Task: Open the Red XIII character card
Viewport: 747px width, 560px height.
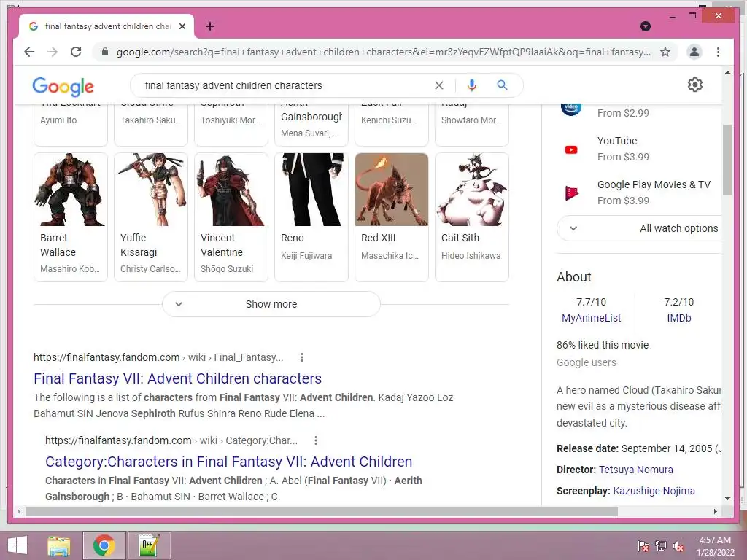Action: point(392,217)
